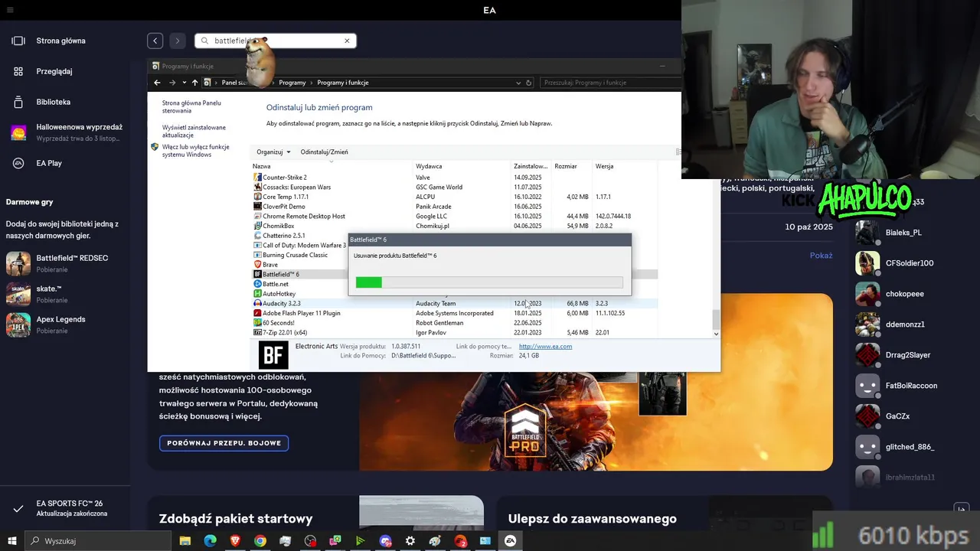Open http://www.ea.com help link
Viewport: 980px width, 551px height.
[x=545, y=347]
